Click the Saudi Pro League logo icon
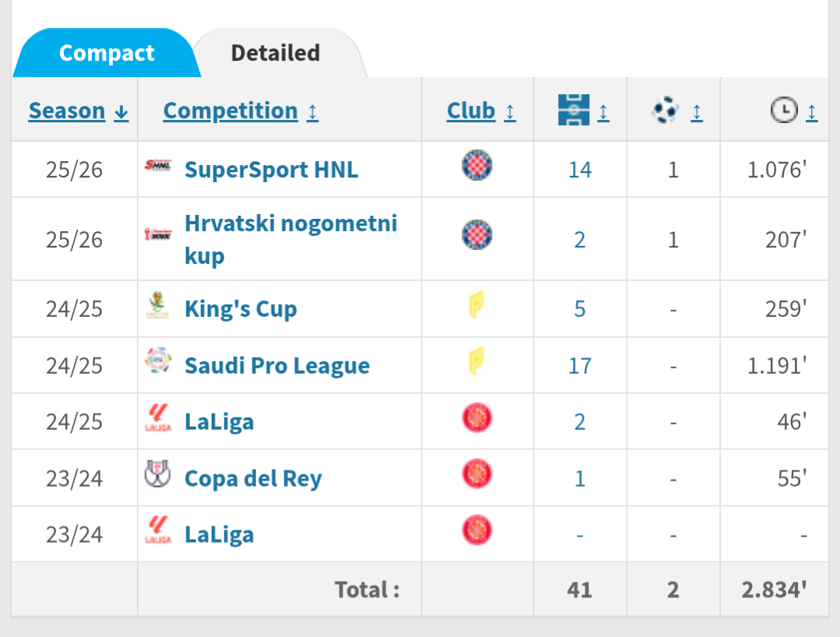 (158, 363)
